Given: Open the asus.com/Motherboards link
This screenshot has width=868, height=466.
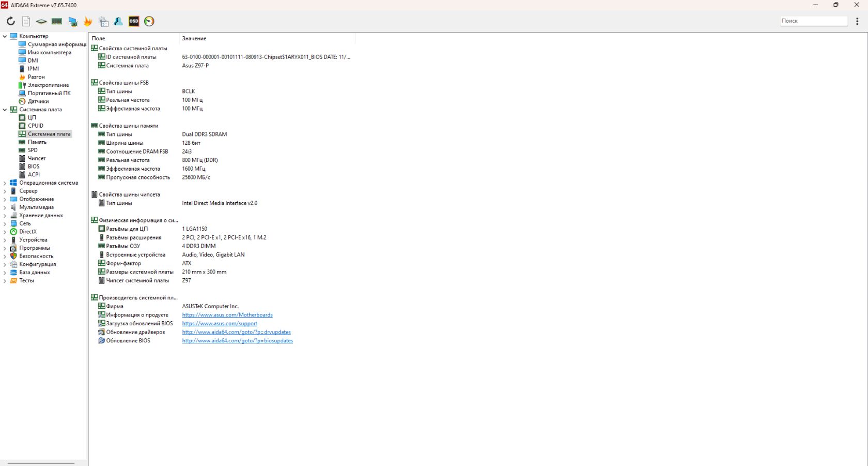Looking at the screenshot, I should 227,315.
